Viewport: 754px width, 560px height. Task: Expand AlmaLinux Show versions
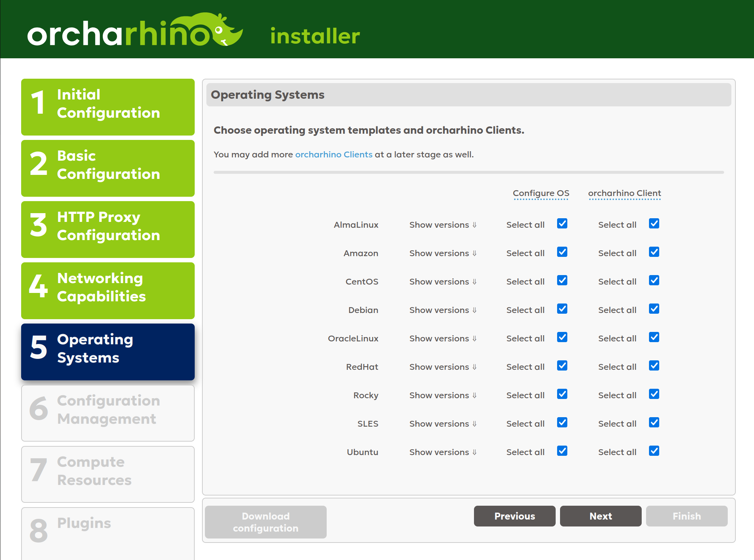(x=442, y=225)
